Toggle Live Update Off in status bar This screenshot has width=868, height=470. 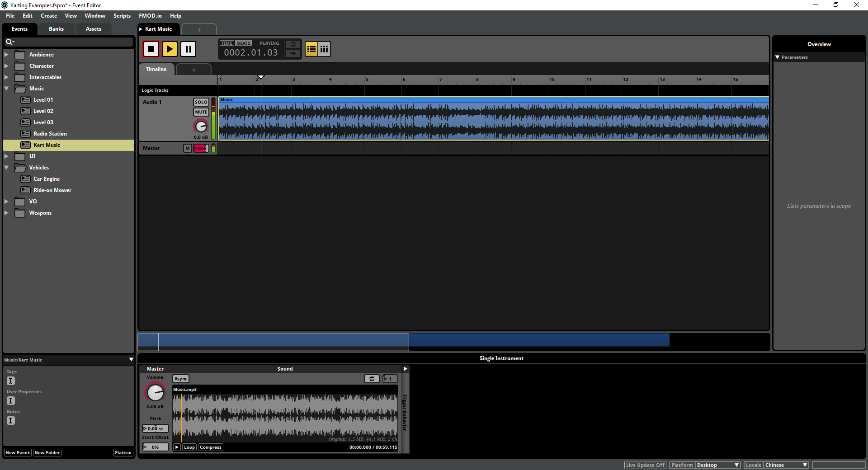tap(645, 465)
